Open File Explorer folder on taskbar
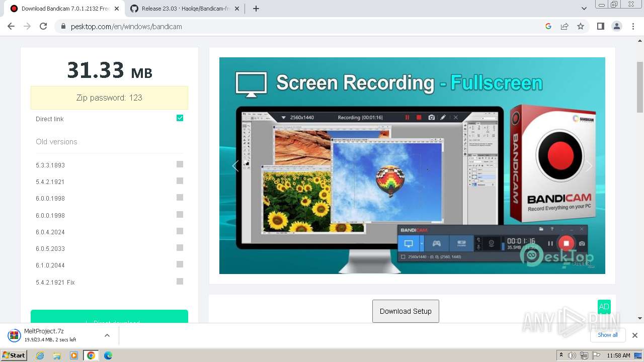644x362 pixels. click(x=57, y=355)
